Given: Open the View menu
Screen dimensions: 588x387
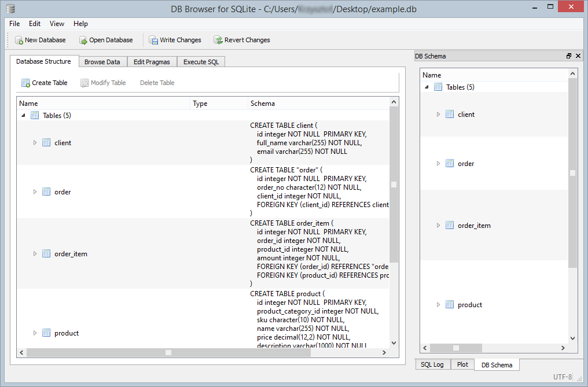Looking at the screenshot, I should coord(57,24).
